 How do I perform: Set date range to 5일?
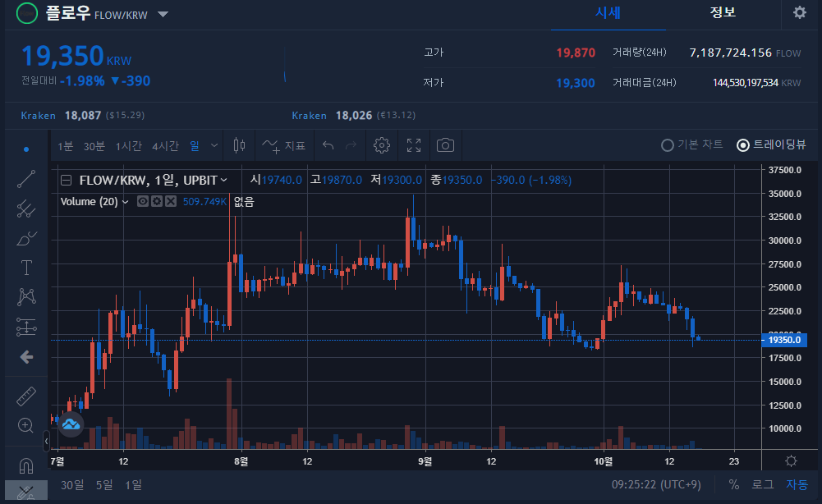click(x=104, y=484)
